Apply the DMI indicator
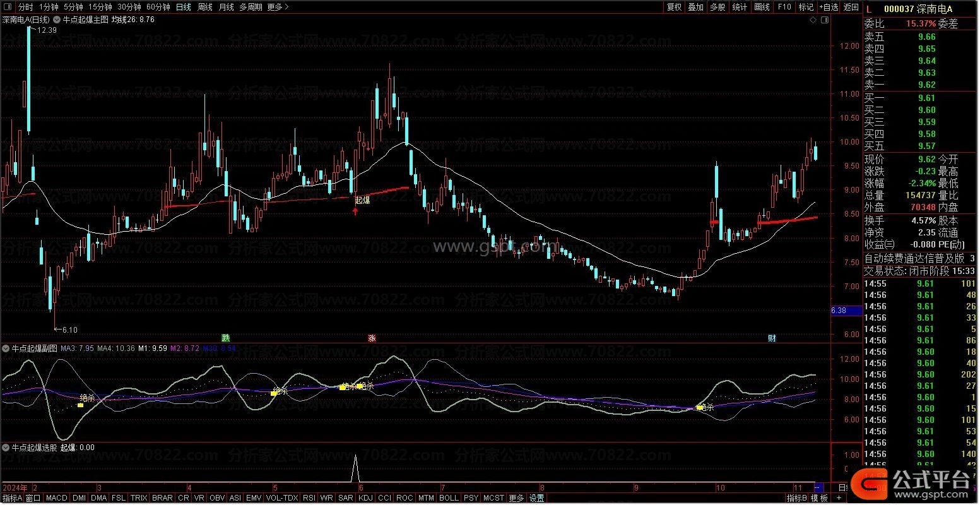Viewport: 980px width, 505px height. pyautogui.click(x=80, y=498)
